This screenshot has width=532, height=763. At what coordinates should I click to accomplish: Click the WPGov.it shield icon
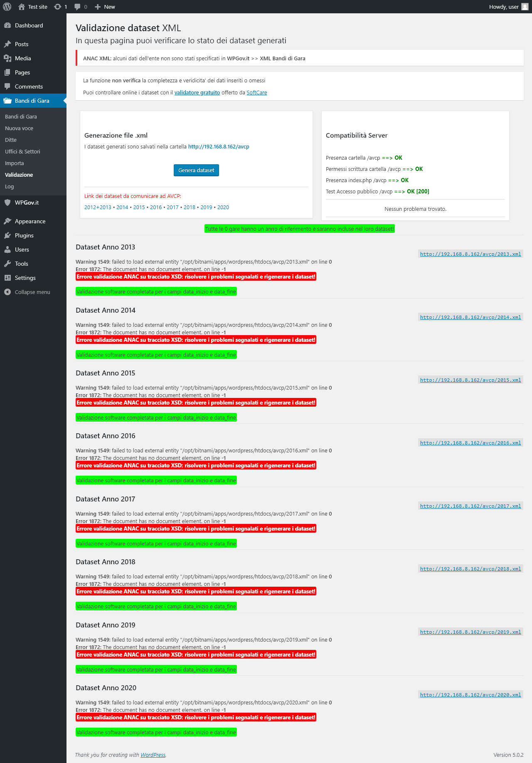pos(7,202)
